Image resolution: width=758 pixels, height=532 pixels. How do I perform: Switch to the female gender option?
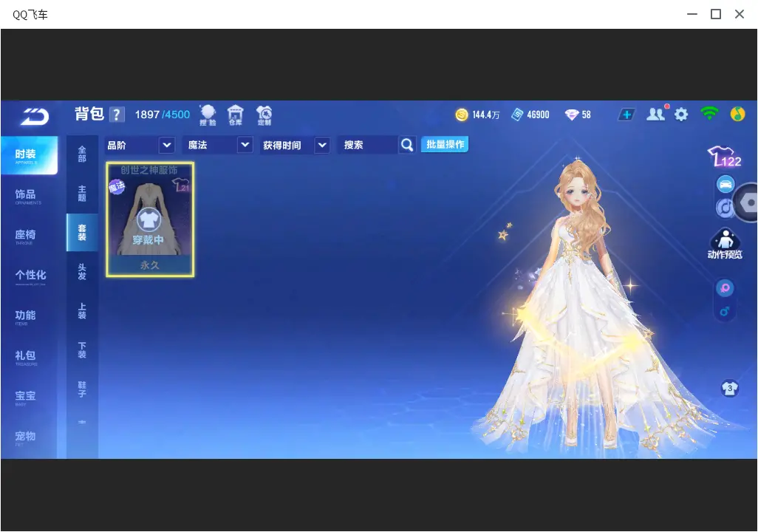(x=725, y=288)
